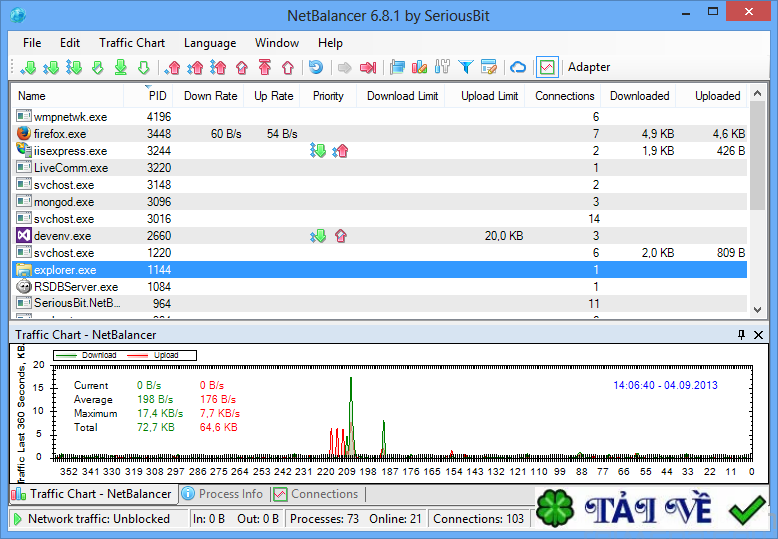
Task: Click the first red upload priority arrow icon
Action: [173, 68]
